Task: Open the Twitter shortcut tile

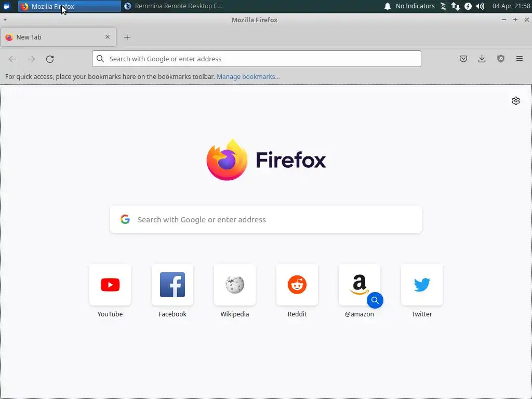Action: coord(422,285)
